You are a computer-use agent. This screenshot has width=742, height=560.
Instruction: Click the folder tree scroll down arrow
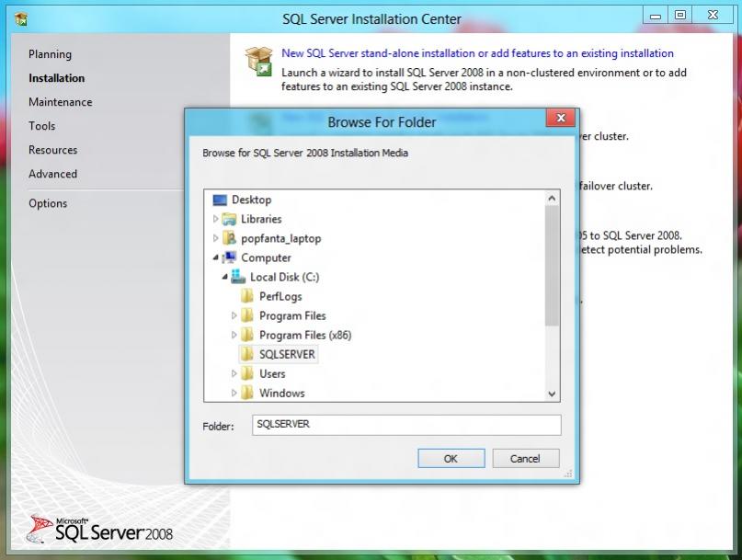coord(552,394)
